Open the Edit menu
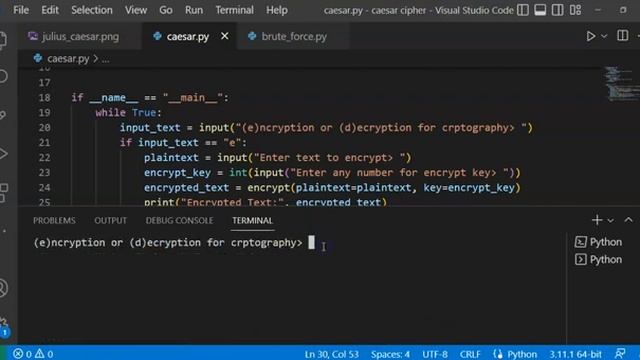The height and width of the screenshot is (360, 640). [x=50, y=10]
